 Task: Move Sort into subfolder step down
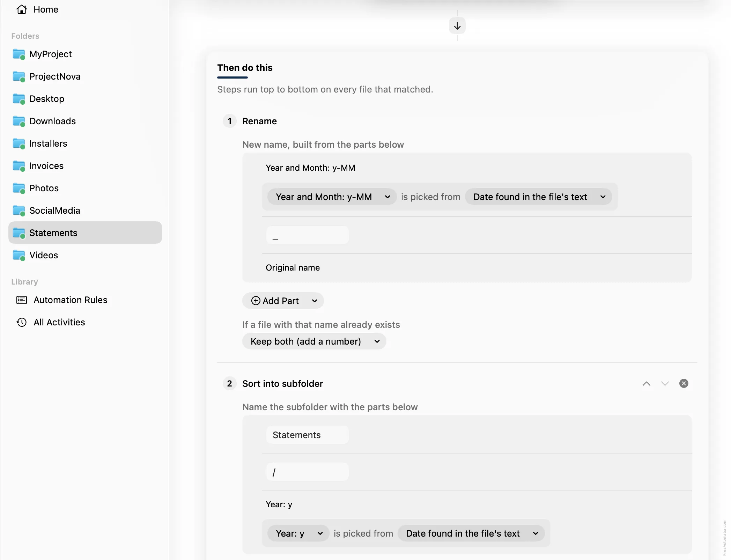(x=665, y=384)
